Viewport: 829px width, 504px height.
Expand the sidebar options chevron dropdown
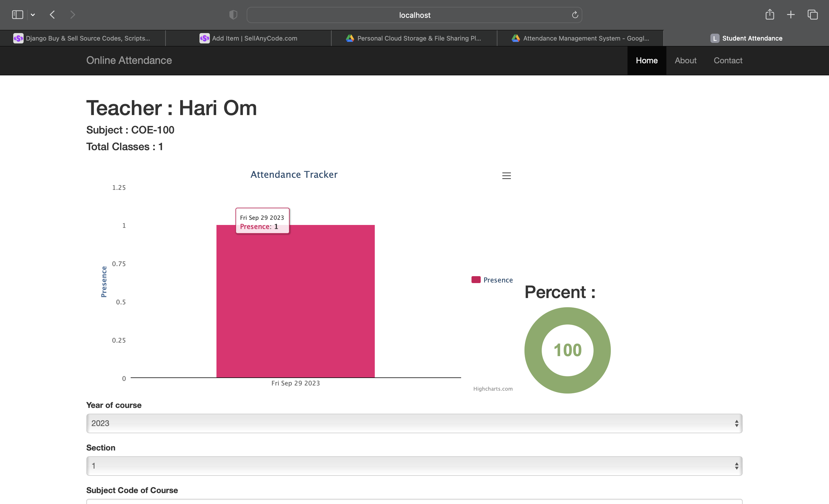tap(33, 15)
